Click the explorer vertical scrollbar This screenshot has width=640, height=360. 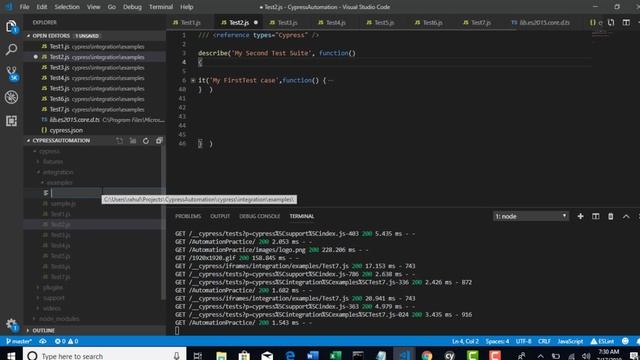[x=164, y=222]
